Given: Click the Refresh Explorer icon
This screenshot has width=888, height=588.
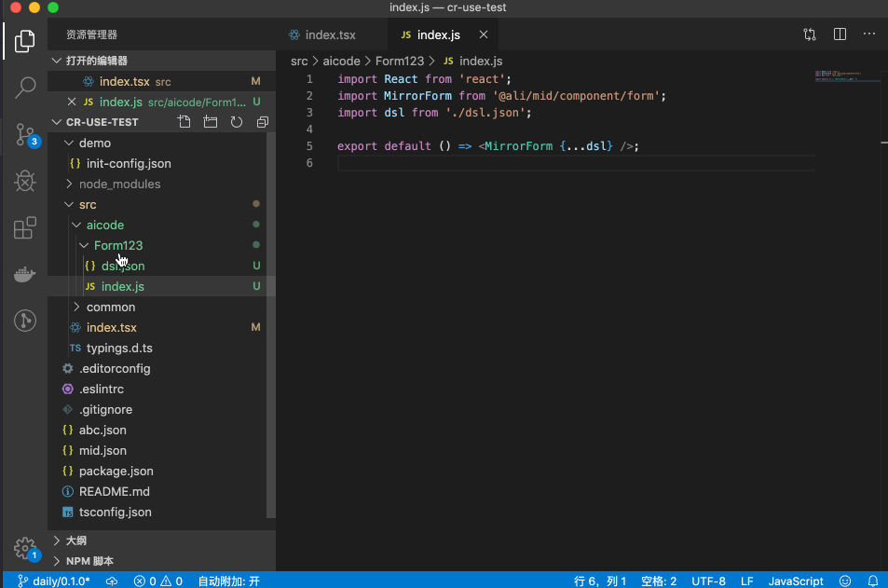Looking at the screenshot, I should [x=237, y=122].
